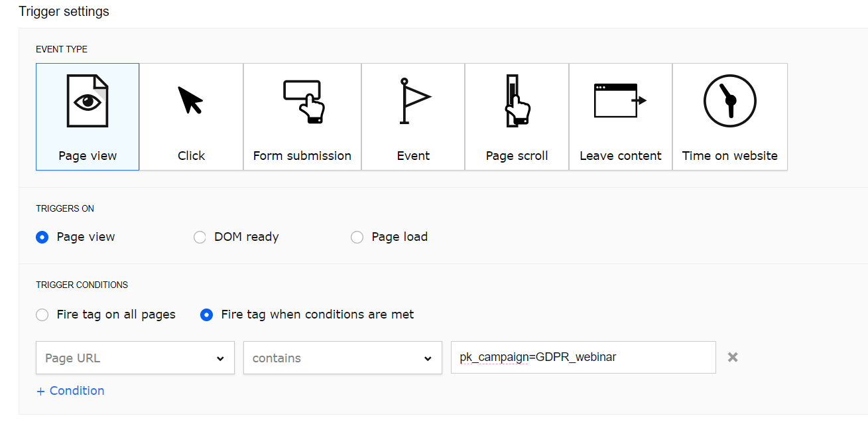
Task: Select the Form submission hand icon
Action: [302, 102]
